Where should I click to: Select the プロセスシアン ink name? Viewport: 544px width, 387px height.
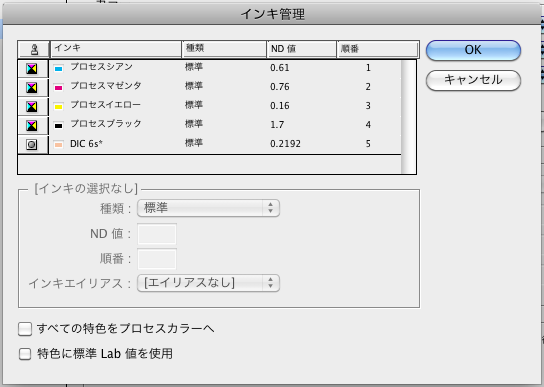point(101,67)
